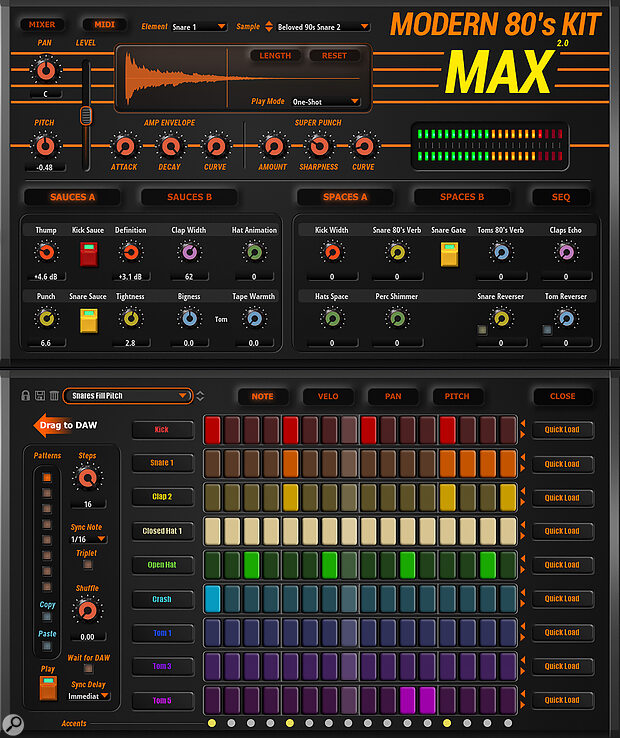Image resolution: width=620 pixels, height=738 pixels.
Task: Click Quick Load for the Kick row
Action: [562, 430]
